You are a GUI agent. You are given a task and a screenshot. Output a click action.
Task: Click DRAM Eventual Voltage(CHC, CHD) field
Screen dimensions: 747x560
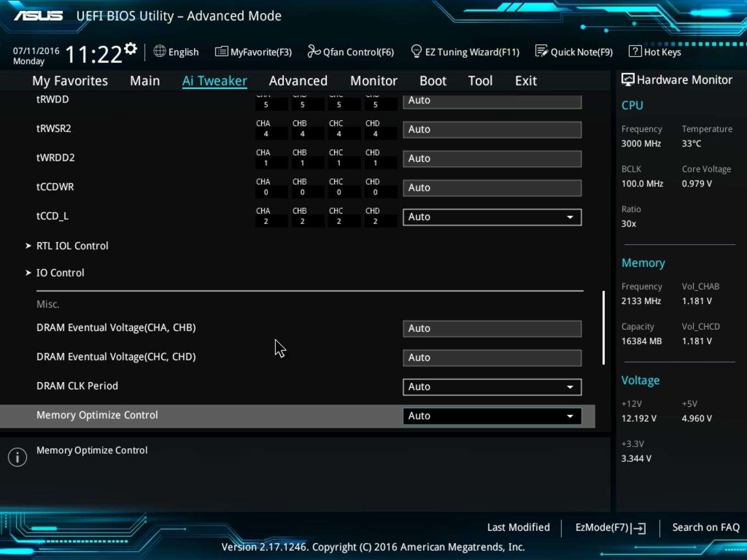click(x=492, y=357)
